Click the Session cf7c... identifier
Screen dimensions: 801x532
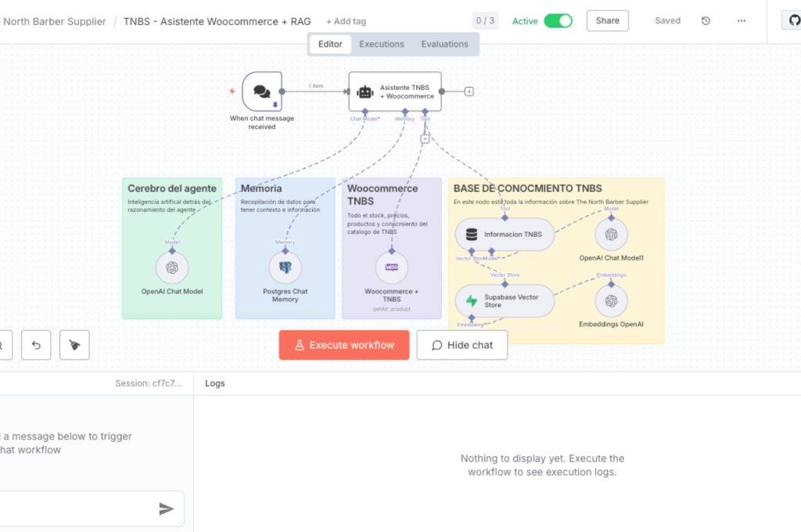[148, 383]
